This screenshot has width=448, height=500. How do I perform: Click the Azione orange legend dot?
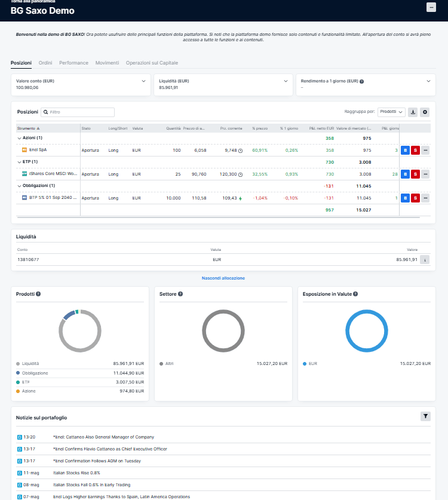[x=18, y=391]
